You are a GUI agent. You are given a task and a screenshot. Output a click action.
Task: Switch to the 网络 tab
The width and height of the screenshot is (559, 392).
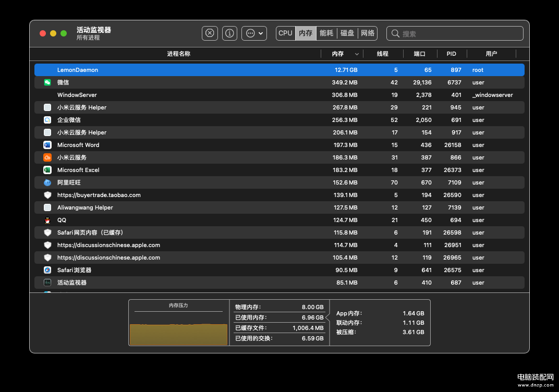[x=368, y=33]
